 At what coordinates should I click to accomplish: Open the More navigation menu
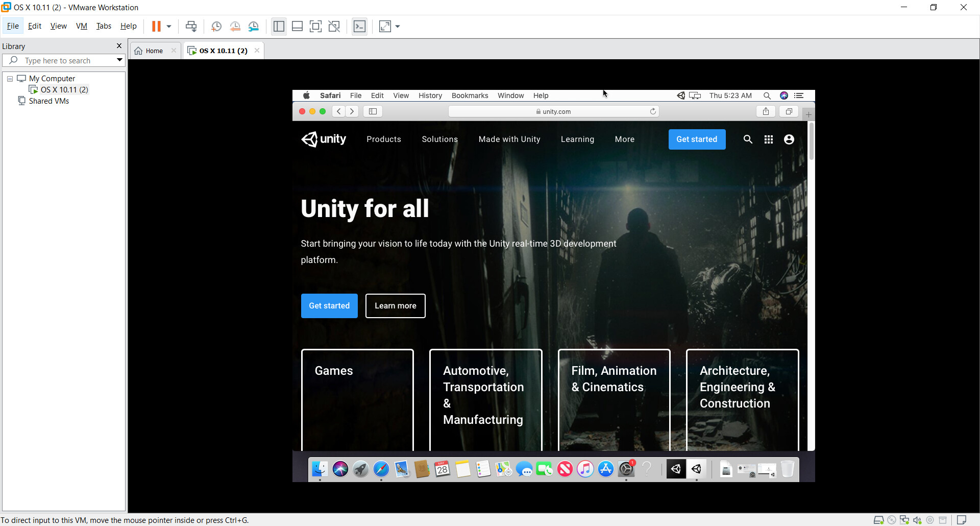(x=625, y=139)
